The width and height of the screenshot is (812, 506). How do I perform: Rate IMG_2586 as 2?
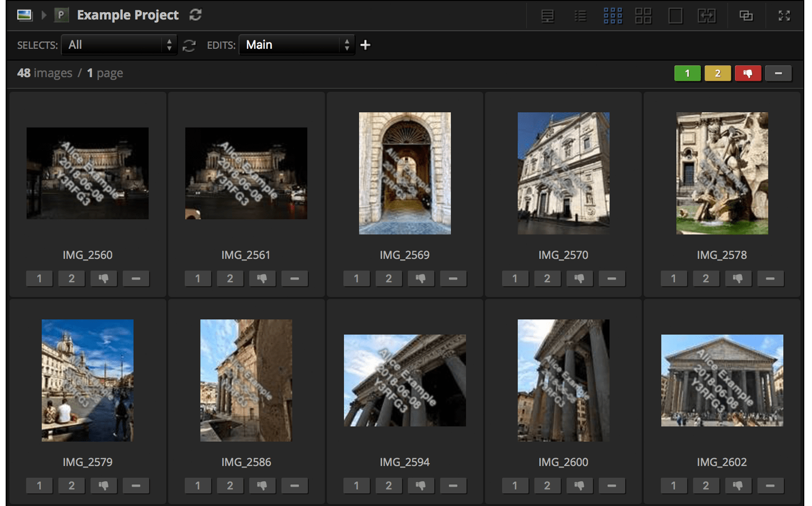point(230,486)
